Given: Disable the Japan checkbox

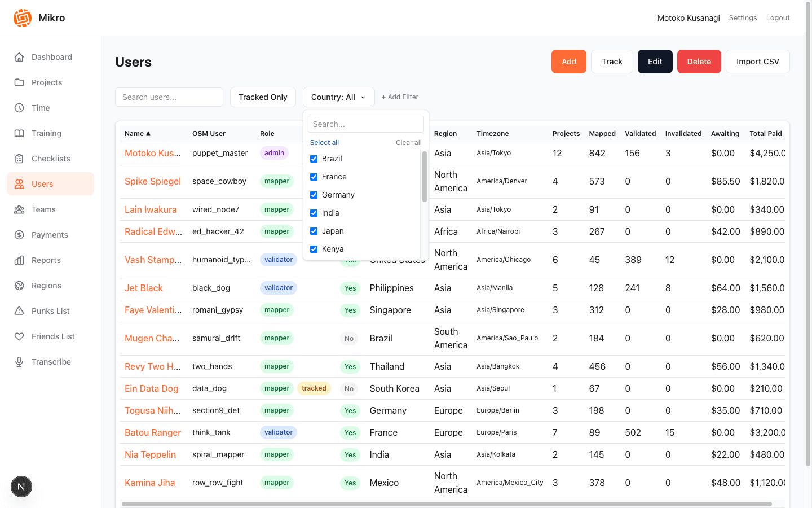Looking at the screenshot, I should 314,231.
